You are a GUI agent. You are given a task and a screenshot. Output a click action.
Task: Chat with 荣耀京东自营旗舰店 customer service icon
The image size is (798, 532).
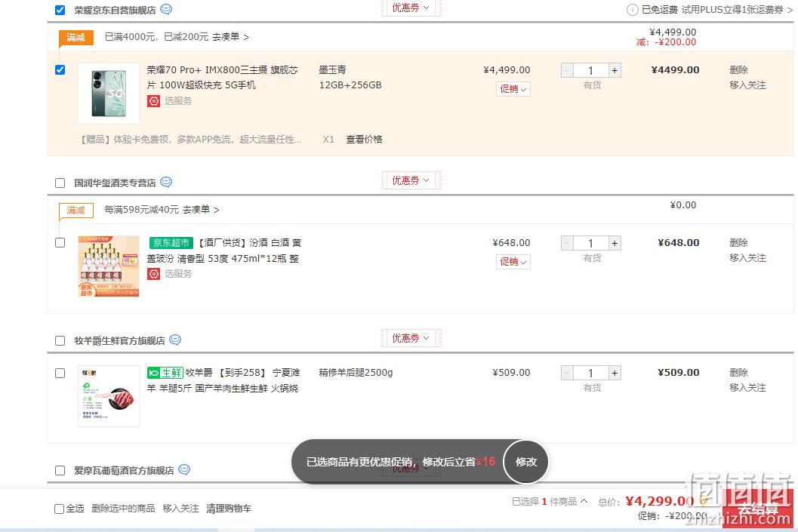[x=166, y=9]
